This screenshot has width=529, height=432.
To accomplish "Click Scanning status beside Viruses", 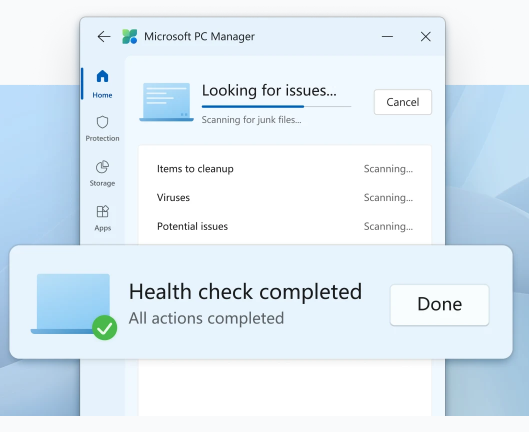I will pyautogui.click(x=388, y=197).
